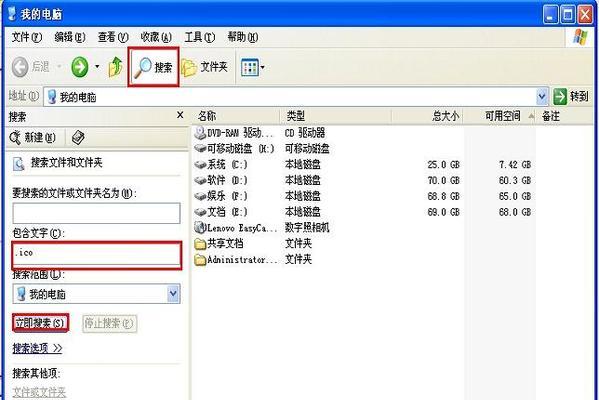Click the Files or Folders (文件或文件夹) link
Screen dimensions: 599x400
pyautogui.click(x=39, y=392)
